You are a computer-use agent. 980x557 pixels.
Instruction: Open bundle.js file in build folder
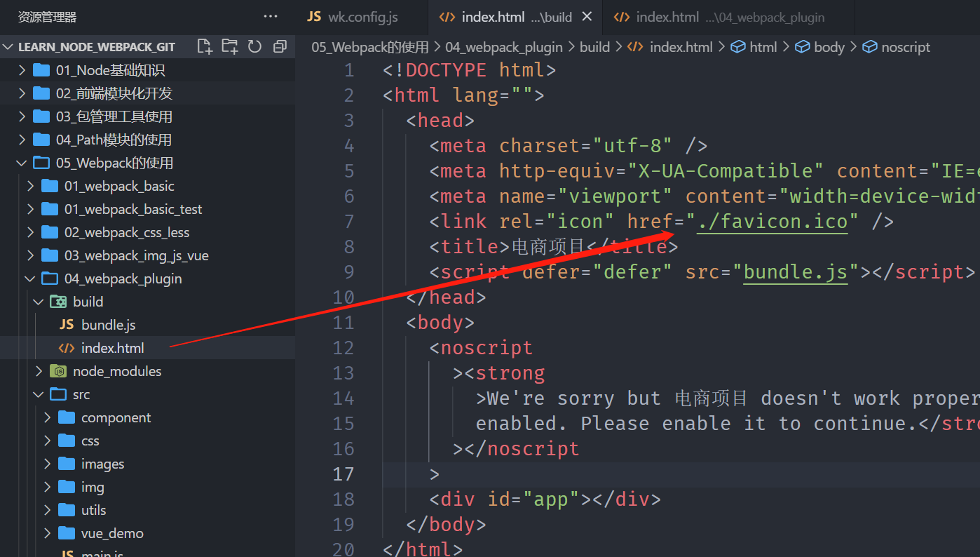click(108, 325)
